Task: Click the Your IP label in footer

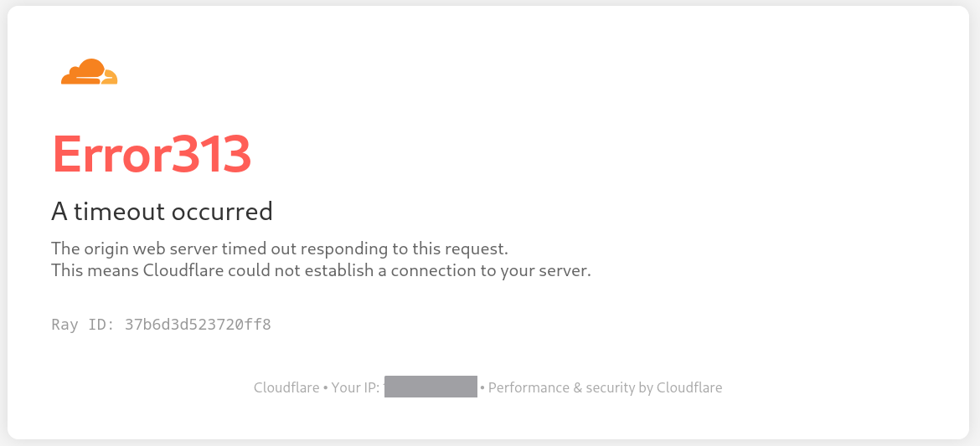Action: click(x=355, y=388)
